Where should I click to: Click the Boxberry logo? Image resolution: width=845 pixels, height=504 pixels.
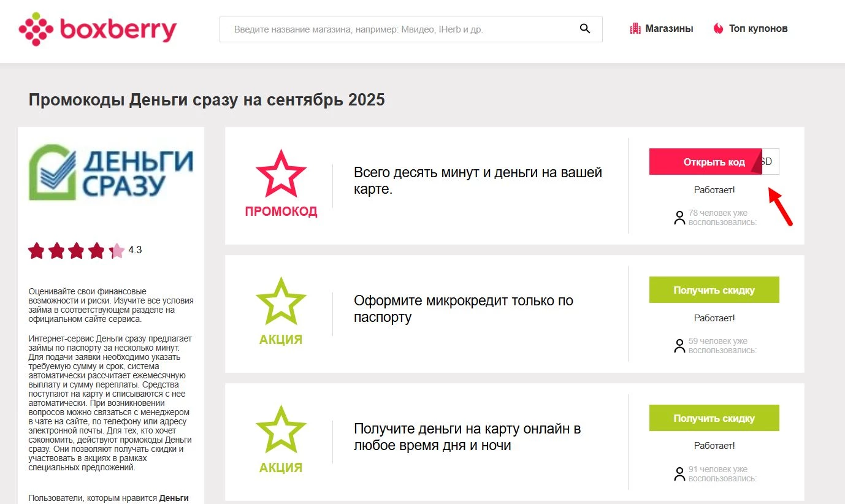click(x=98, y=28)
